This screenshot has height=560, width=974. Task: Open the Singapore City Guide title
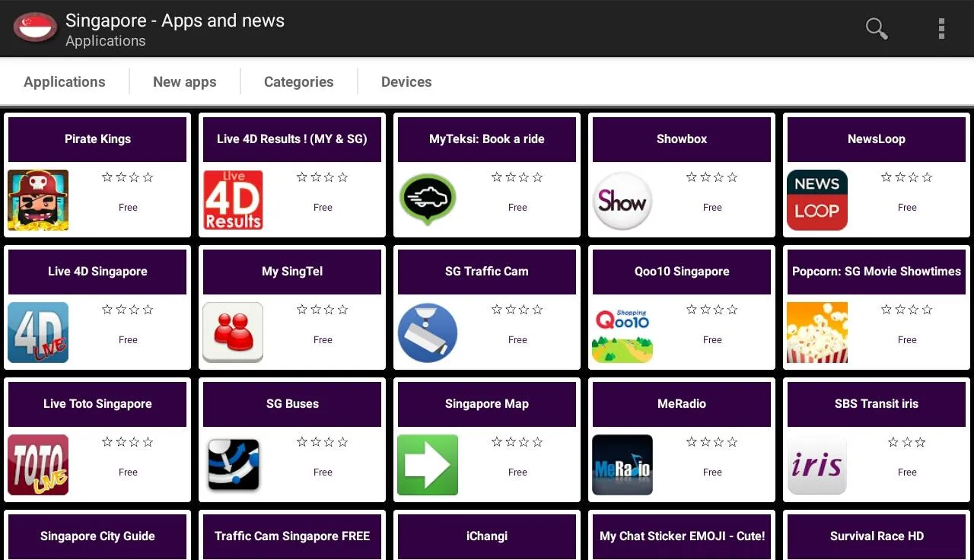pos(97,536)
